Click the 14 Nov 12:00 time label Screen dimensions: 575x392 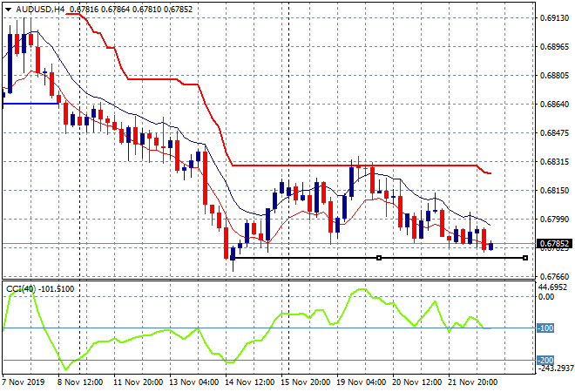(249, 382)
